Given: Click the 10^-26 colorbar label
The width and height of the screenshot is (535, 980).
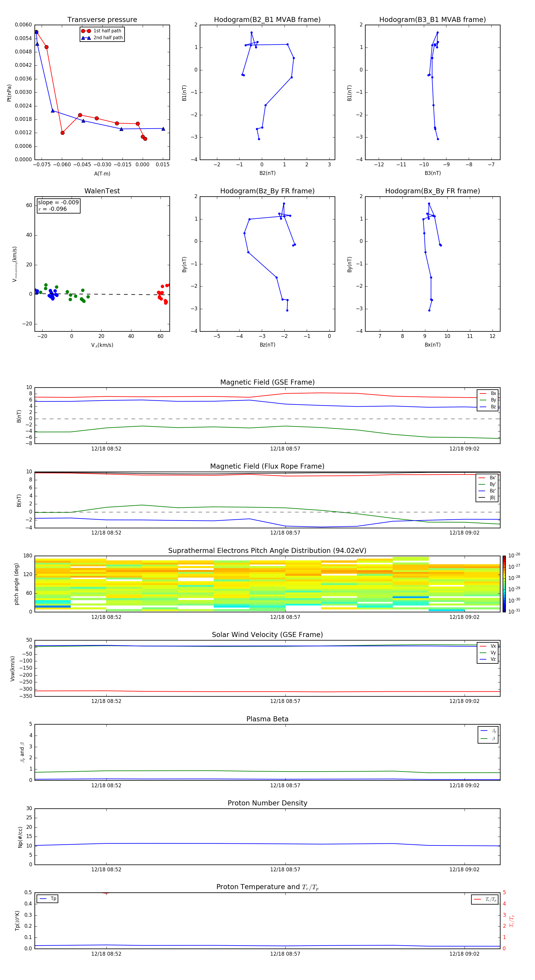Looking at the screenshot, I should [514, 555].
